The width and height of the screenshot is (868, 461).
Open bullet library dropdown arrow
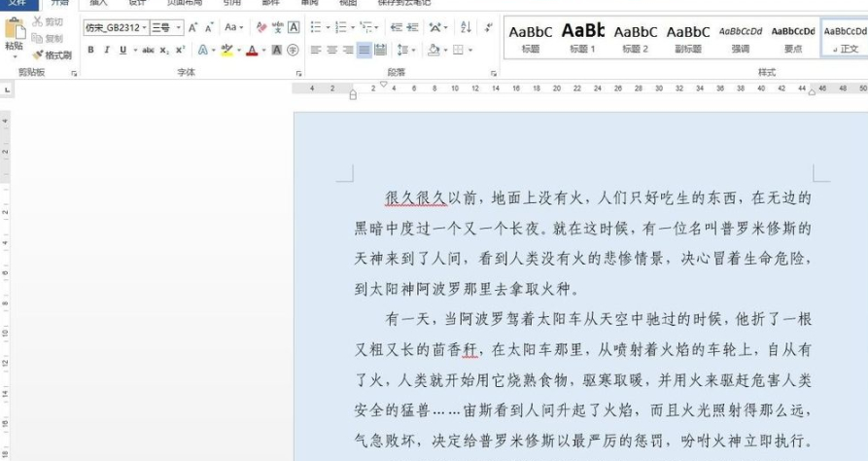pos(328,27)
